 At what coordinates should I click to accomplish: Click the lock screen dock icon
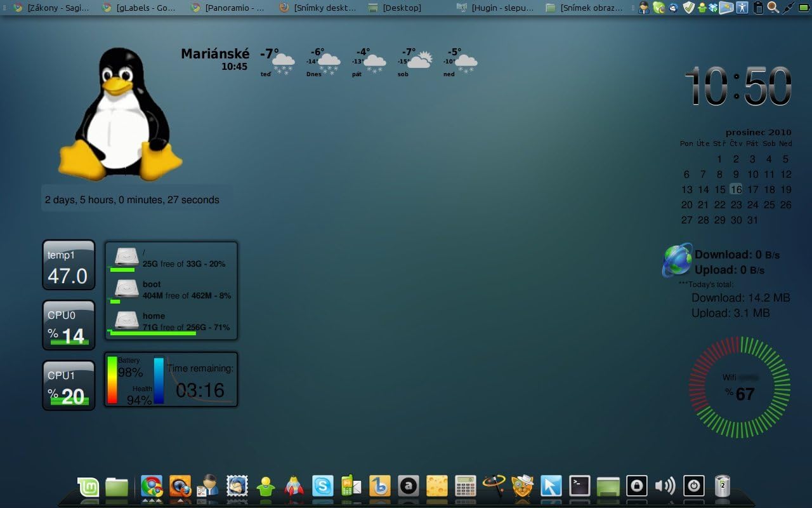(x=636, y=486)
